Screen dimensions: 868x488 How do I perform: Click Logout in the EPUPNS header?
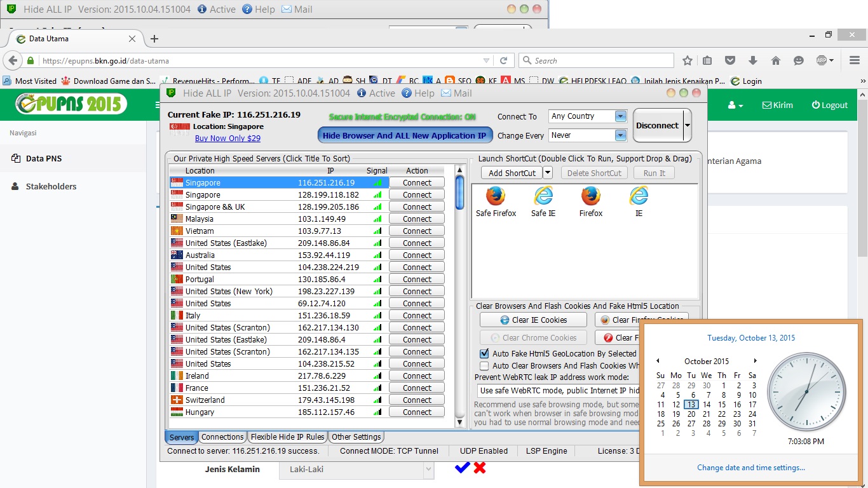(x=830, y=105)
